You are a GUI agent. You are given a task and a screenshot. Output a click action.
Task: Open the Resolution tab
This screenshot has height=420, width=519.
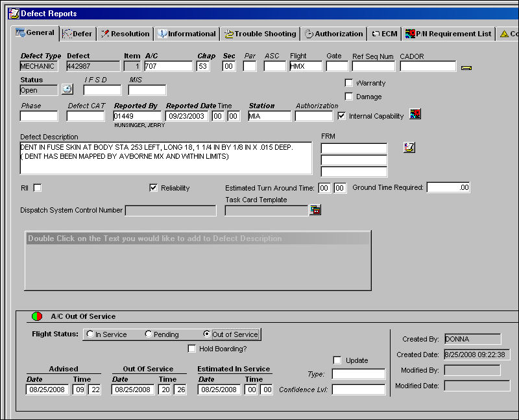[125, 34]
